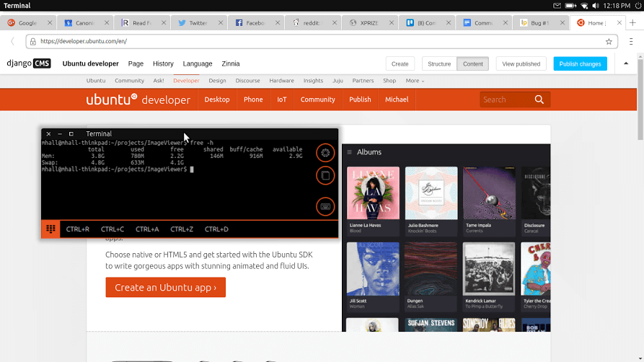Switch to Structure mode

(x=439, y=63)
